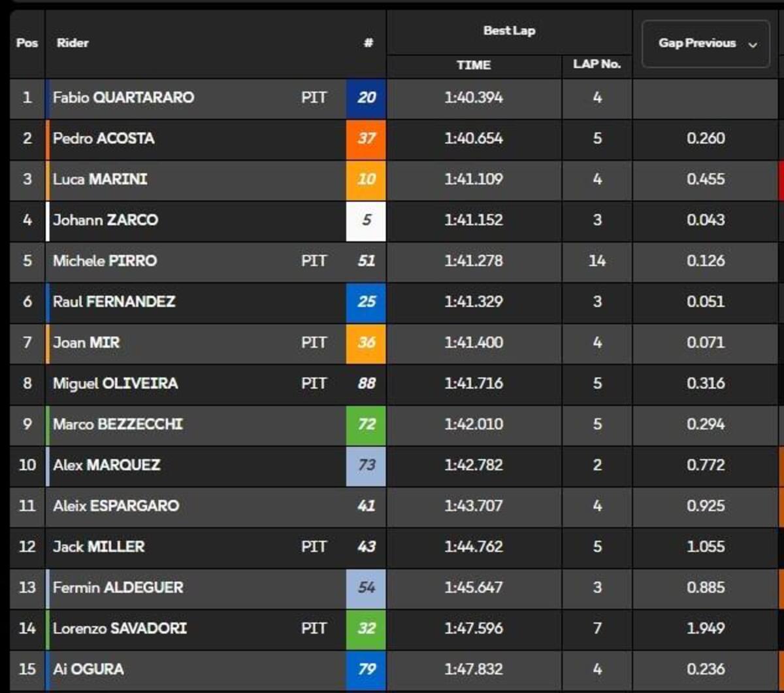Click Joan Mir's PIT status label
The height and width of the screenshot is (693, 784).
tap(314, 343)
